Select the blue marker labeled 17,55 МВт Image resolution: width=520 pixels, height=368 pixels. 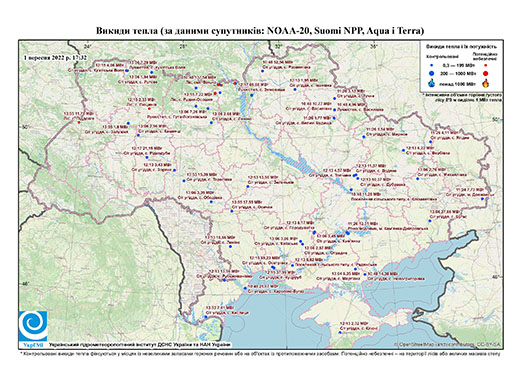pyautogui.click(x=232, y=211)
